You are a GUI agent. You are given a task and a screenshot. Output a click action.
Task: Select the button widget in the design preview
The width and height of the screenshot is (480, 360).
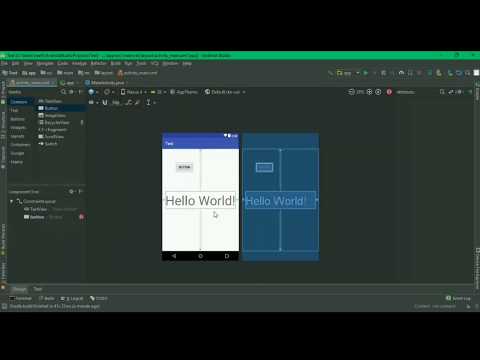(x=184, y=167)
